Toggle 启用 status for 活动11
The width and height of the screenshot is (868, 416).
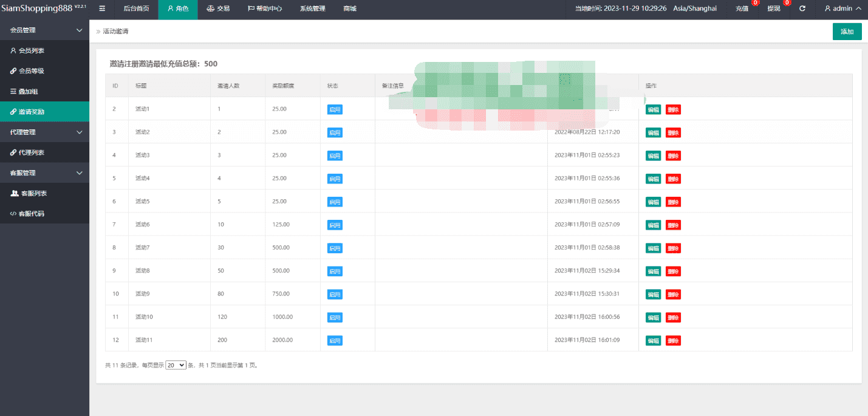click(335, 341)
